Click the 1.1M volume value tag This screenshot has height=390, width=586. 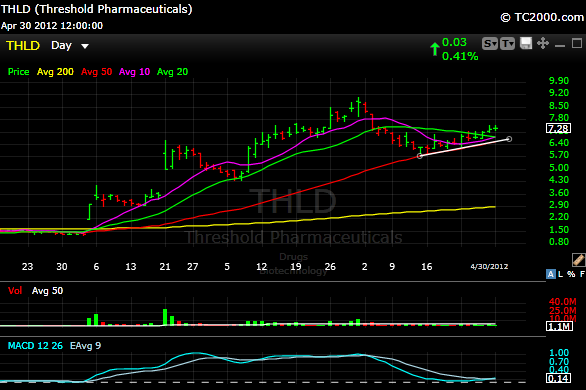[x=559, y=326]
